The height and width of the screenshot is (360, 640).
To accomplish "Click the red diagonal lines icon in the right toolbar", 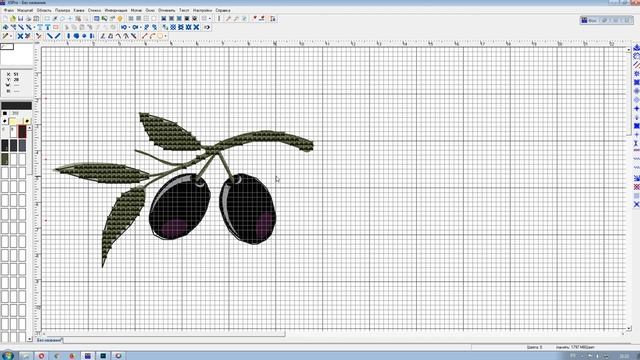I will [636, 64].
